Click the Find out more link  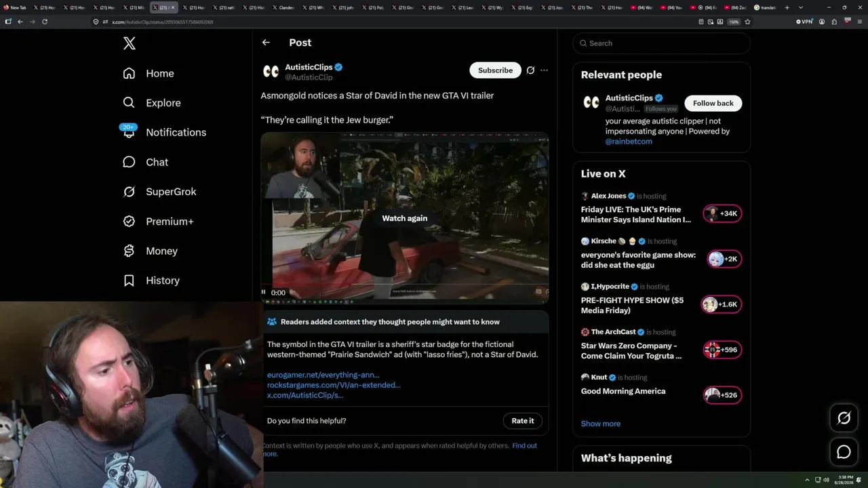pos(524,445)
